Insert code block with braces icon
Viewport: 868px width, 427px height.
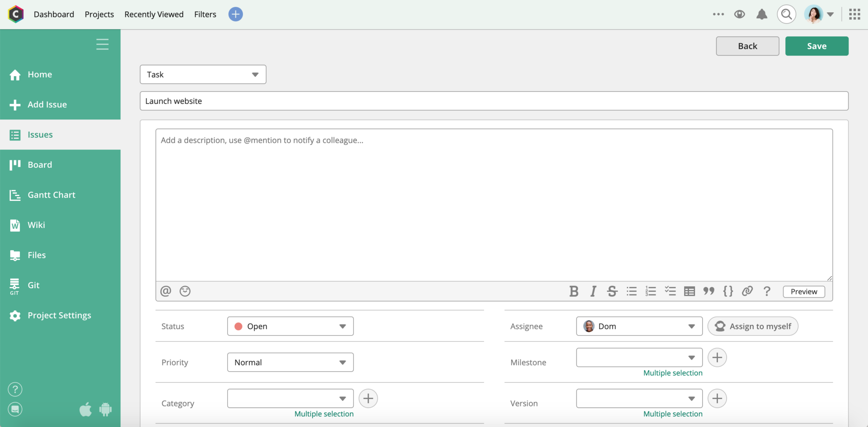[x=728, y=291]
